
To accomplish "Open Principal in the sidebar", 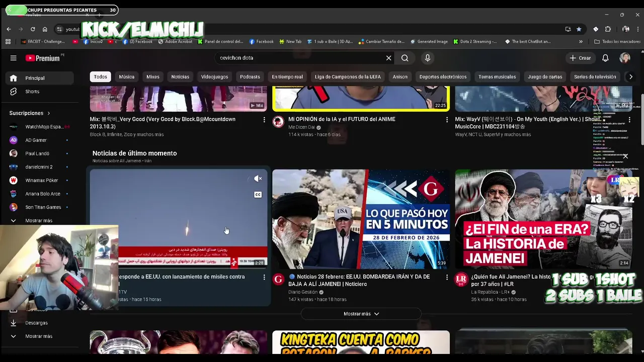I will (x=39, y=78).
